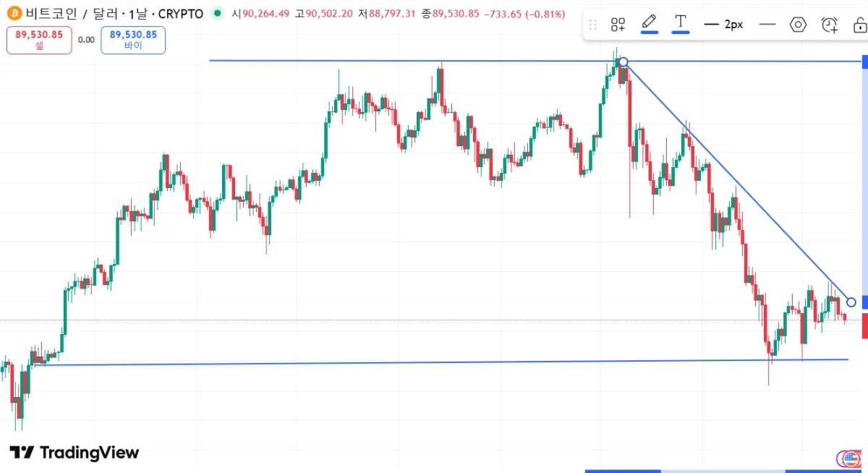Viewport: 868px width, 473px height.
Task: Select the lower horizontal support line
Action: (x=434, y=362)
